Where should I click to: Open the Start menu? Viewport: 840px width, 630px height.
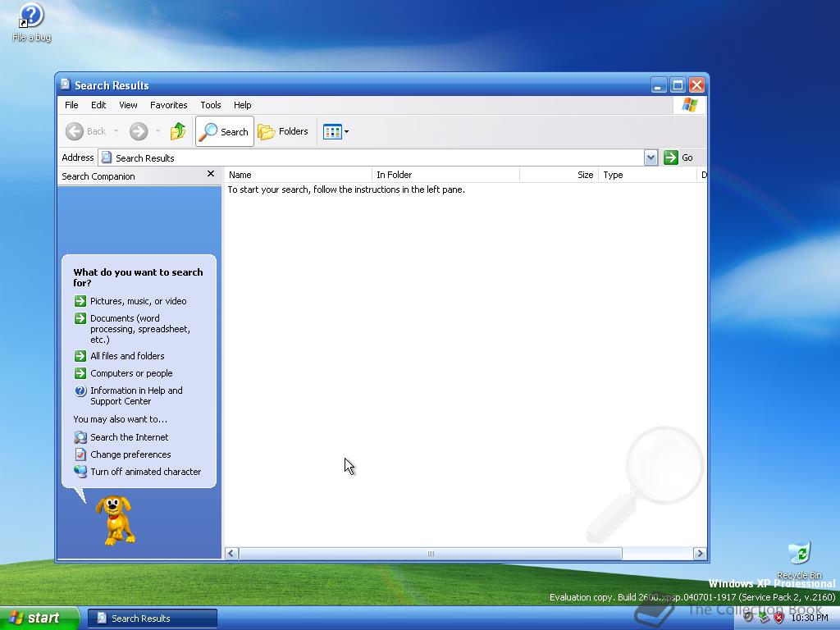click(39, 618)
